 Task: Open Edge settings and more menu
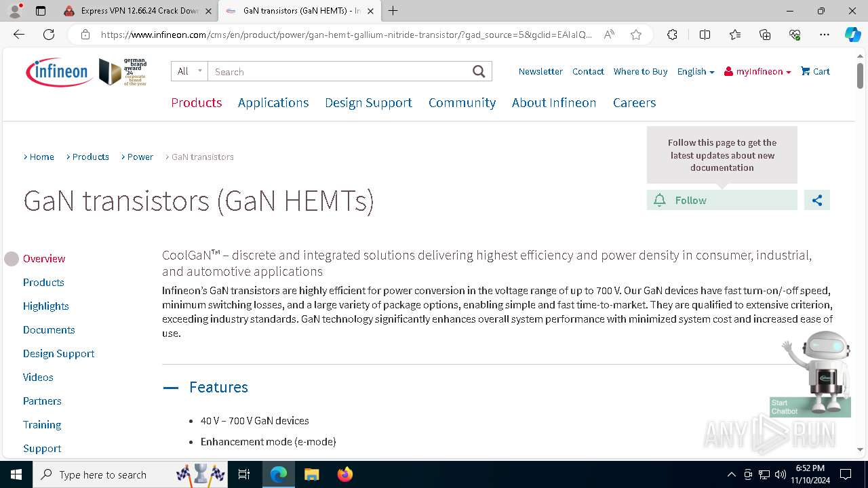pyautogui.click(x=825, y=35)
